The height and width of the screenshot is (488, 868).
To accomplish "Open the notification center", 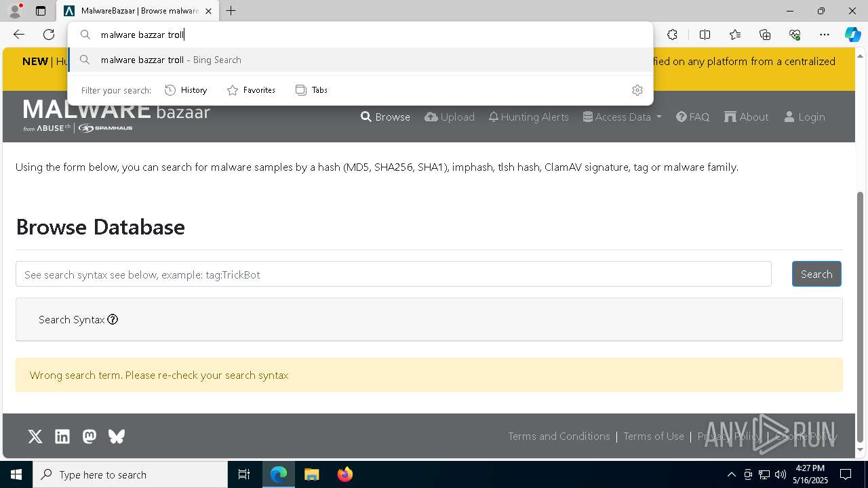I will click(846, 474).
